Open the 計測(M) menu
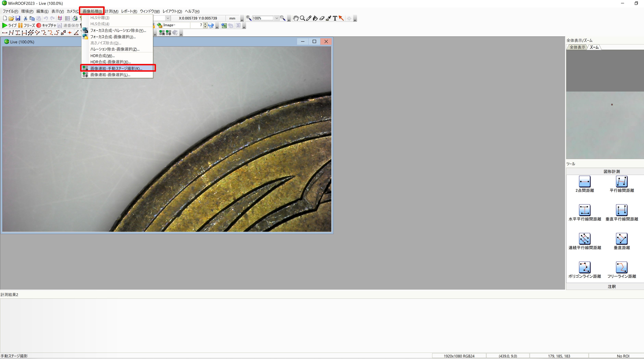Image resolution: width=644 pixels, height=359 pixels. (x=111, y=11)
